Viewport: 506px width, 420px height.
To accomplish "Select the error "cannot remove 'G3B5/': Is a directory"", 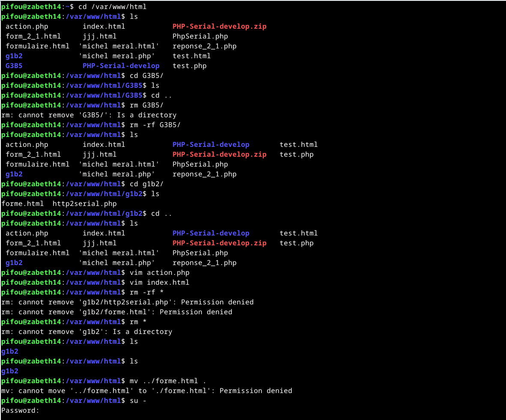I will [x=98, y=115].
